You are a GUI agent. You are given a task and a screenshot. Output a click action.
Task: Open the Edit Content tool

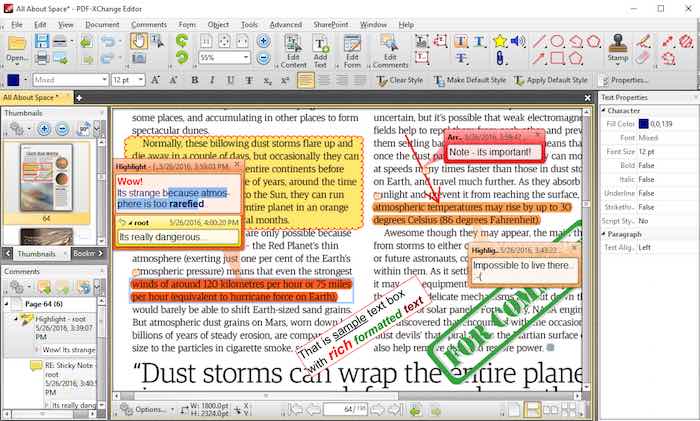pos(293,51)
